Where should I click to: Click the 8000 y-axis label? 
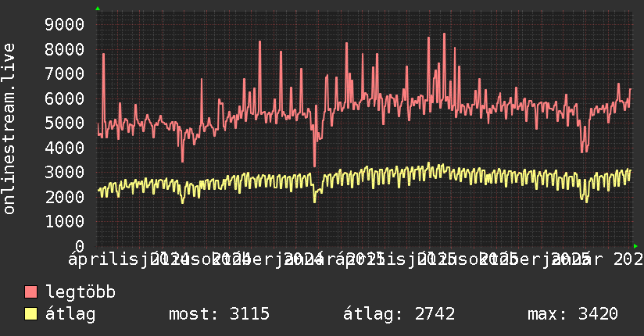pos(65,49)
